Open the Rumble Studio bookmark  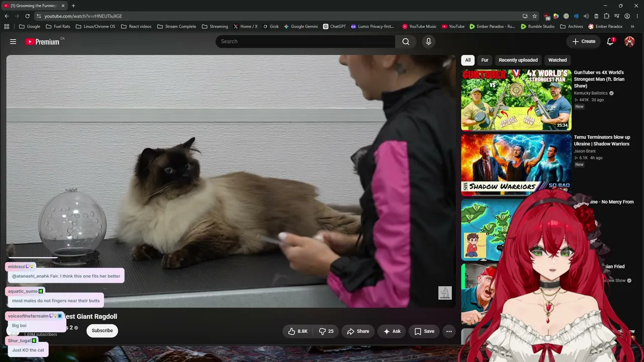pyautogui.click(x=538, y=27)
